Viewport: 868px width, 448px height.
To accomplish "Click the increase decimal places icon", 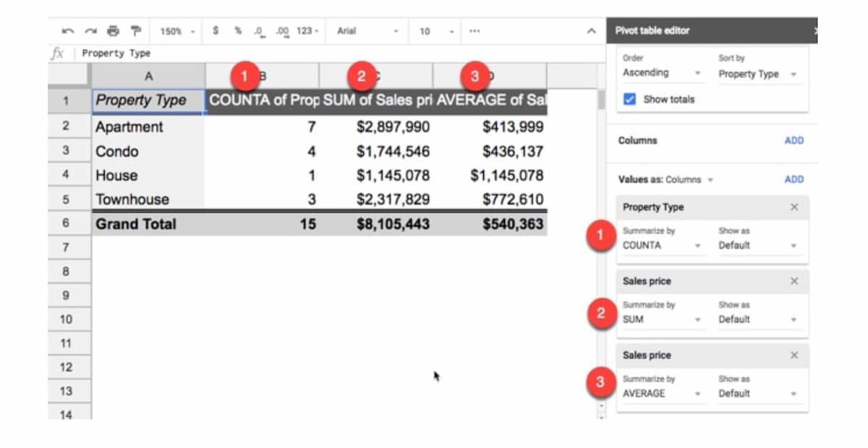I will point(282,31).
